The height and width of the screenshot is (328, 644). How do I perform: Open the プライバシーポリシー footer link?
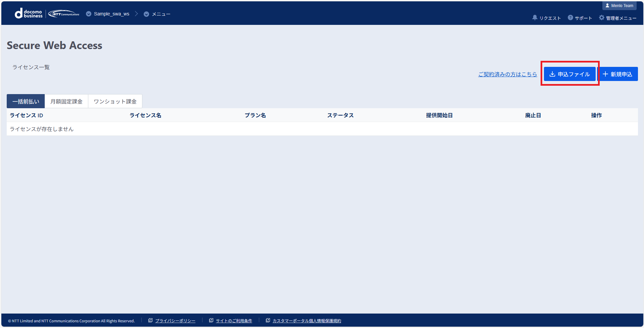click(175, 321)
